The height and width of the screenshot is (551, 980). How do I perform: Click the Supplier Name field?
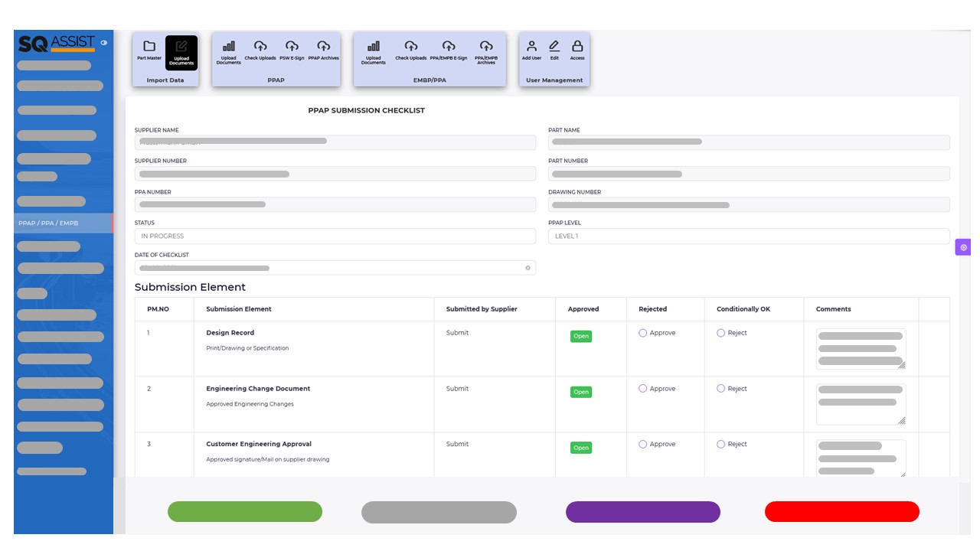coord(335,142)
